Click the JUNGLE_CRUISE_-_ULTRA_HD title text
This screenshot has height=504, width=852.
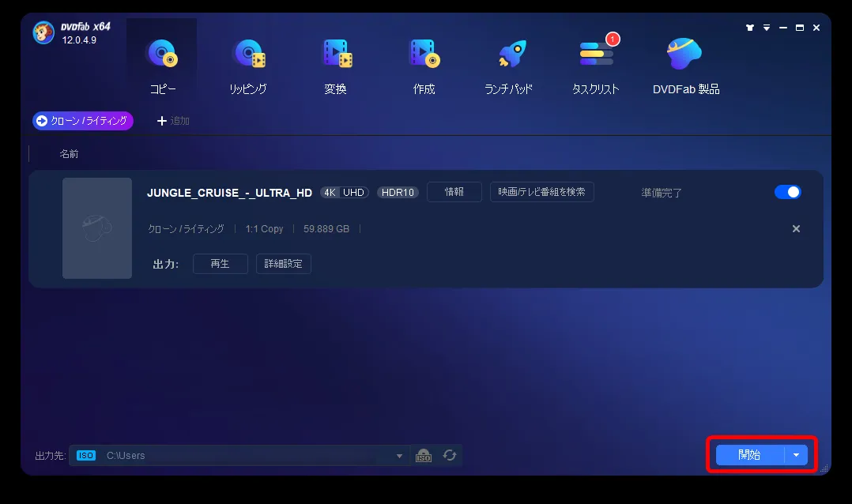(229, 193)
